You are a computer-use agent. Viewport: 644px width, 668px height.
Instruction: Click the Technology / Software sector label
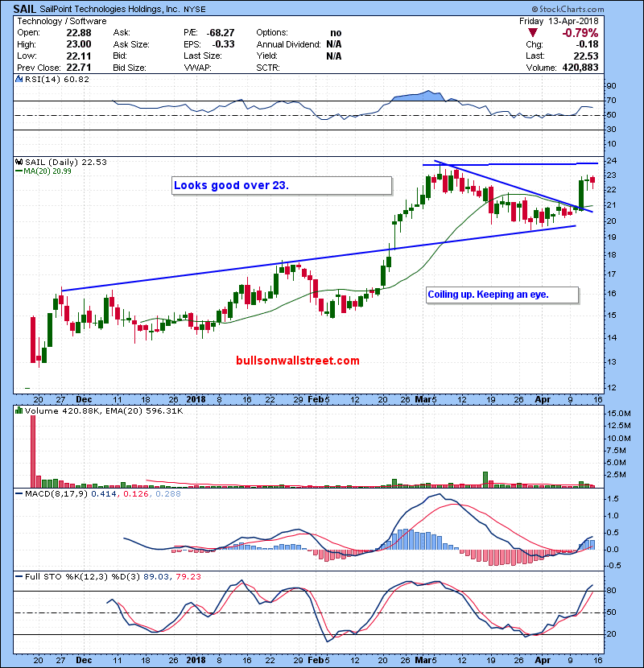62,21
